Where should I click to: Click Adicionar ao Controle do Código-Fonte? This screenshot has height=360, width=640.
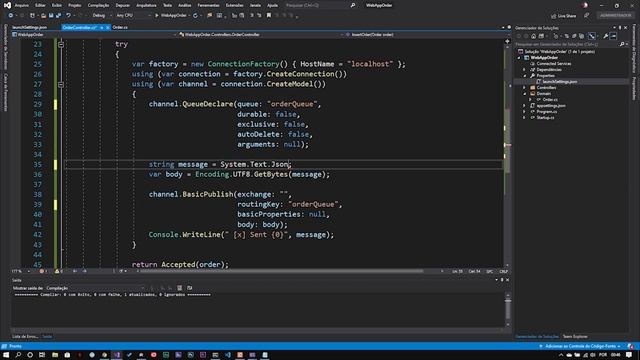point(580,347)
